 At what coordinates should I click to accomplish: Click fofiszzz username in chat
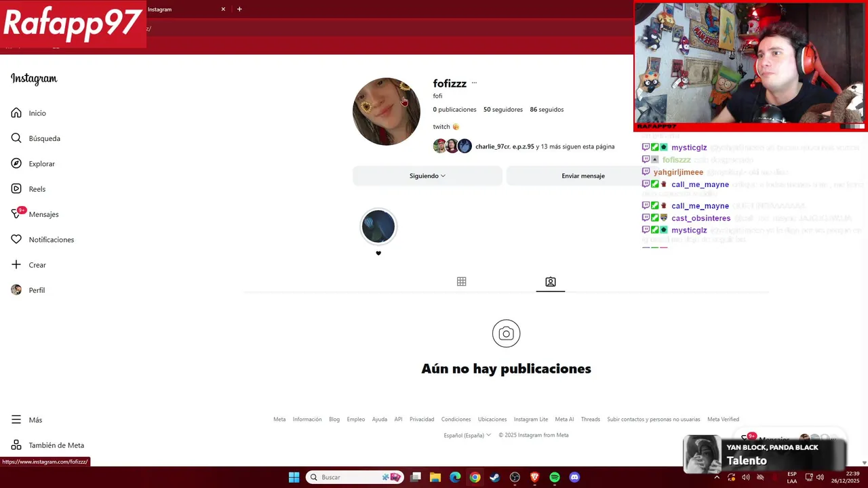[677, 160]
